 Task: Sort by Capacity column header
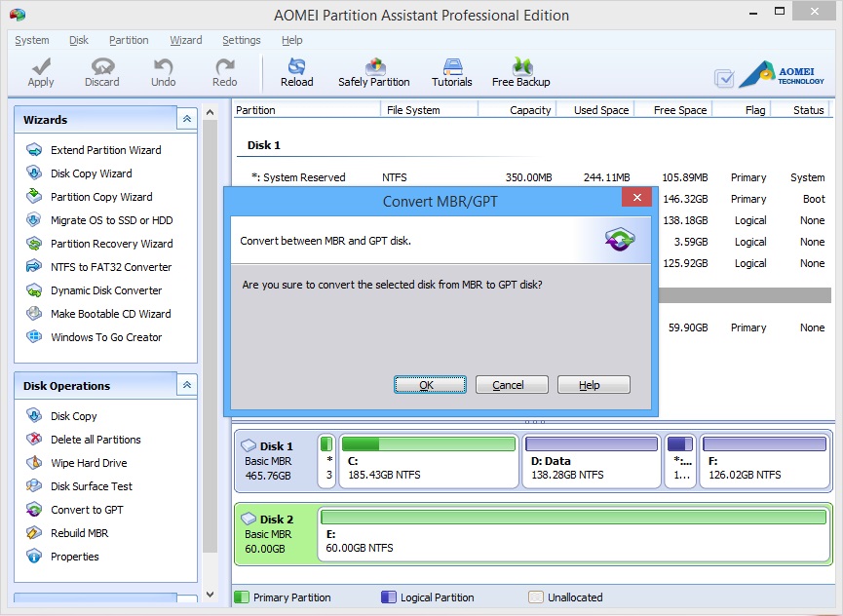[x=517, y=110]
